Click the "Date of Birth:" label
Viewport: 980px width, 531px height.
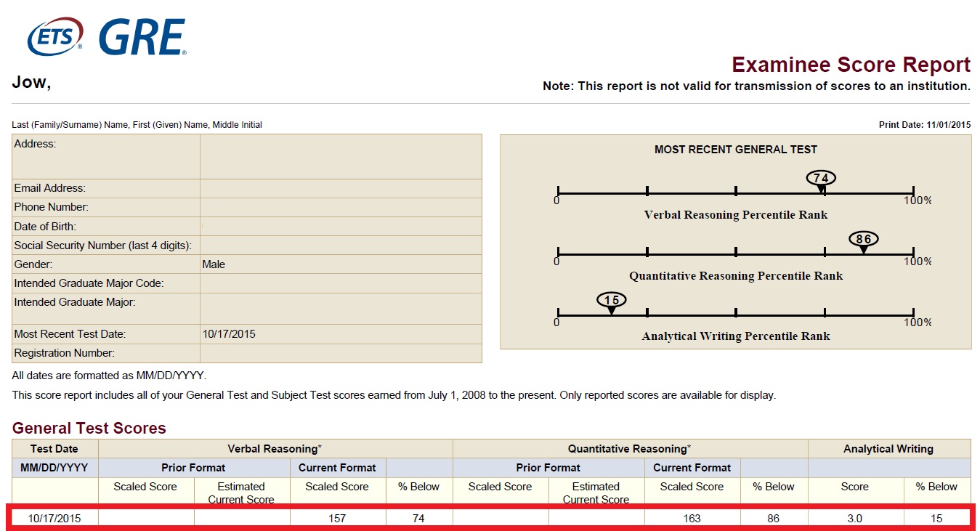tap(45, 227)
